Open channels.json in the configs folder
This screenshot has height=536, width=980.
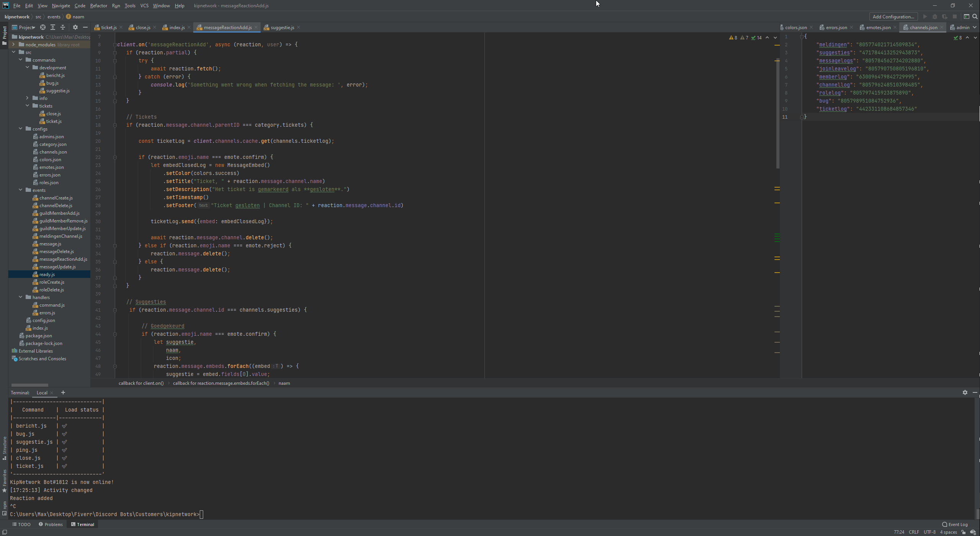point(53,152)
